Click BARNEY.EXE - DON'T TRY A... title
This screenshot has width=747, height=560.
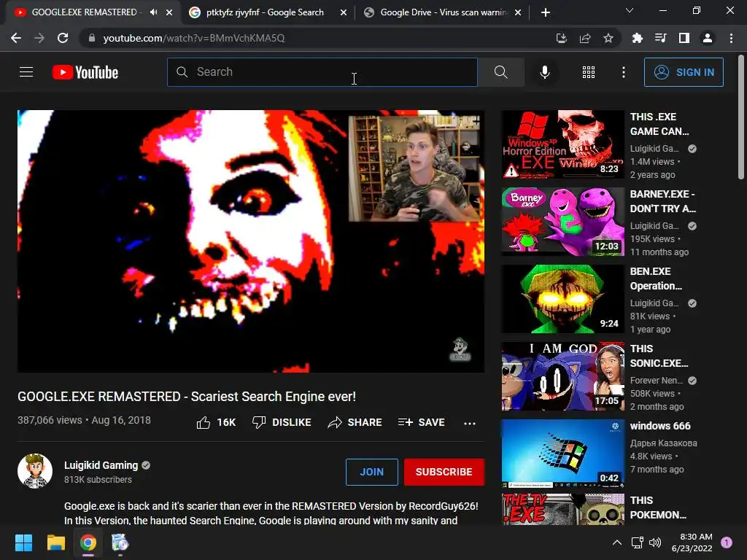click(662, 201)
